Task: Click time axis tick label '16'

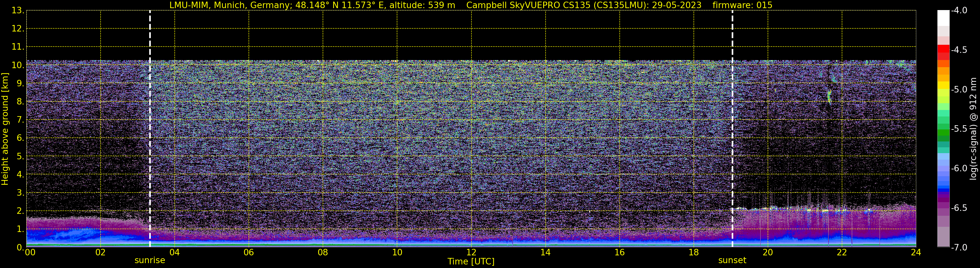Action: pyautogui.click(x=620, y=252)
